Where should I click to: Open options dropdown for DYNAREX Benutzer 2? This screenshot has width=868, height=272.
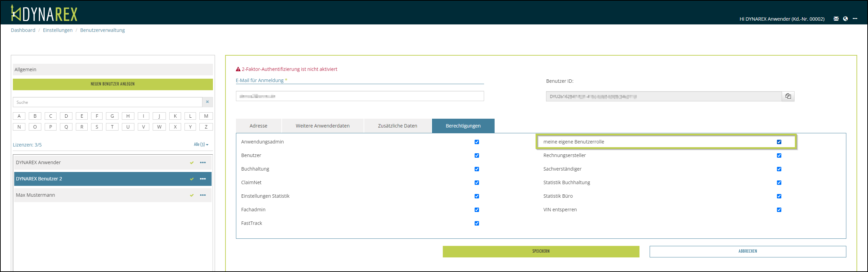click(203, 179)
